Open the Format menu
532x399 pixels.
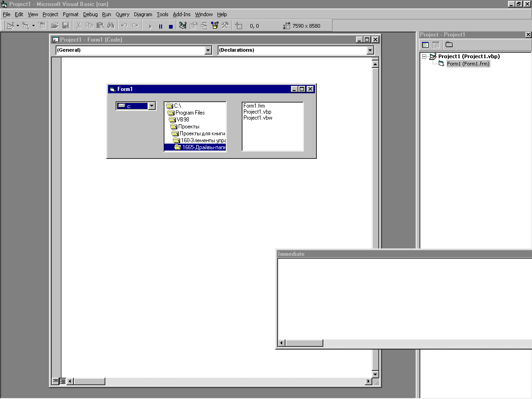click(x=71, y=14)
